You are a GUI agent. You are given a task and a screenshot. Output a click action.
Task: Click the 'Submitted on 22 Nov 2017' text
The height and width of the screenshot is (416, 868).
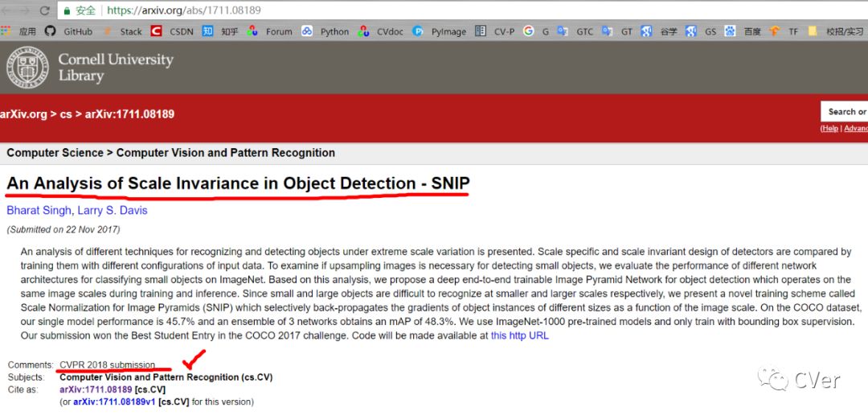pyautogui.click(x=63, y=229)
